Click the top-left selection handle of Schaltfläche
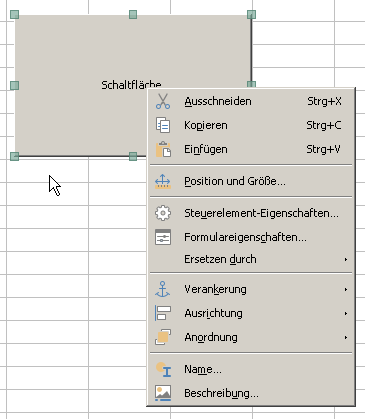This screenshot has height=419, width=365. (x=14, y=14)
